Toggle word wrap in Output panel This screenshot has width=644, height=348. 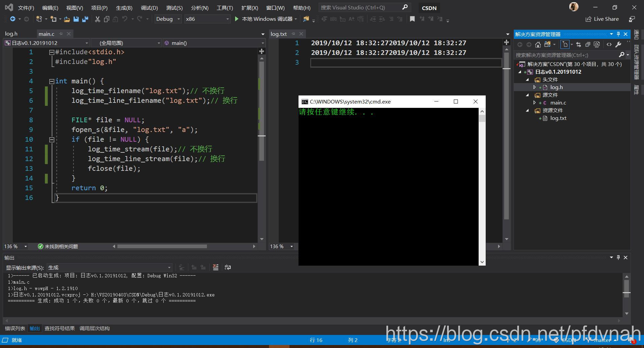tap(228, 267)
